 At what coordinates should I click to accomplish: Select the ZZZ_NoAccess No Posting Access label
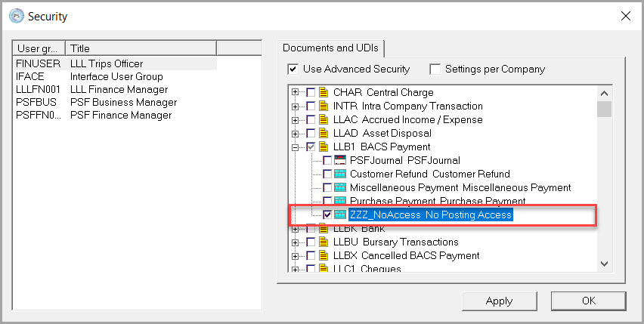point(430,214)
